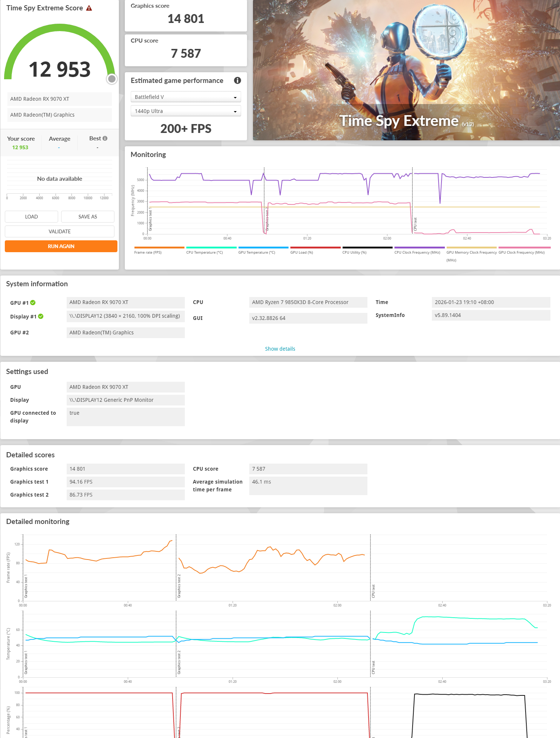Click the green checkmark next to GPU #1
The image size is (560, 738).
(33, 303)
